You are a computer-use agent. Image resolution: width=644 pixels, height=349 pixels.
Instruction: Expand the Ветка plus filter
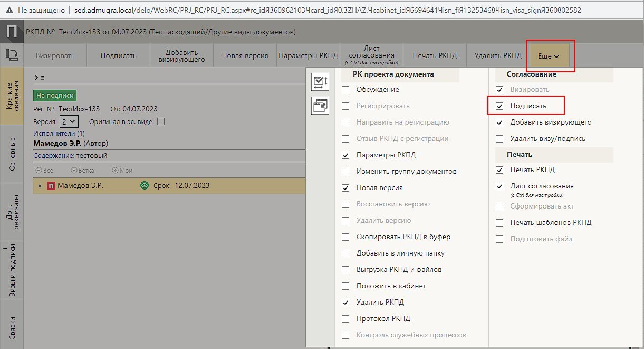(x=82, y=171)
